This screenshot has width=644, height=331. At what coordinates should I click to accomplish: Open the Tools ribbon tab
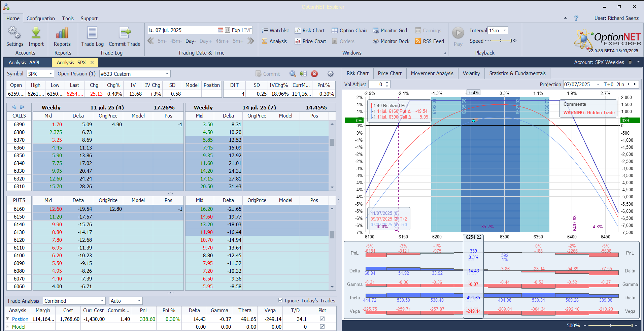(x=68, y=19)
